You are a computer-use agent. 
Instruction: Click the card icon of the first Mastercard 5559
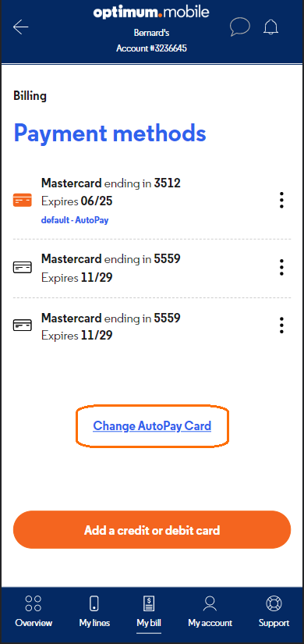[x=22, y=268]
